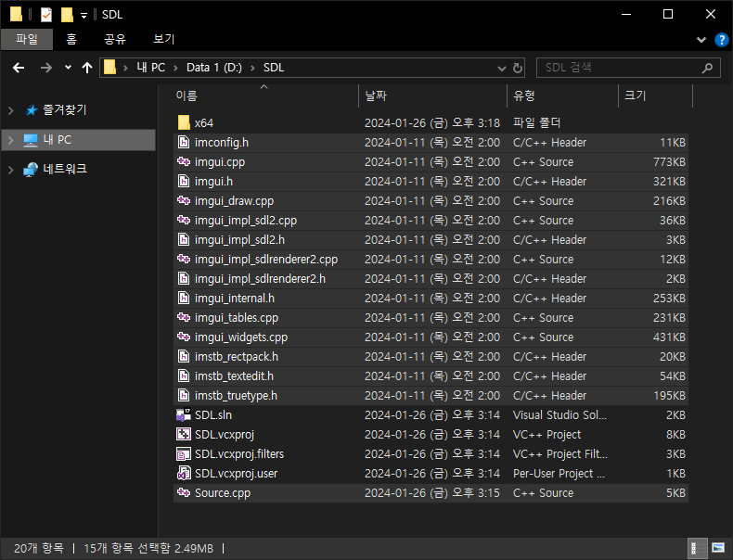Click the imstb_rectpack.h file icon
Viewport: 733px width, 560px height.
(184, 356)
